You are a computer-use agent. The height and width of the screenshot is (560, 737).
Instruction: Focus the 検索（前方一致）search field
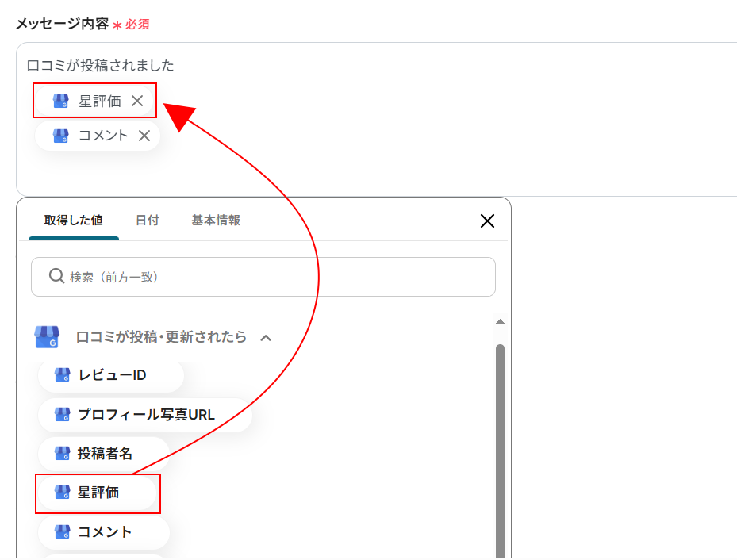263,277
